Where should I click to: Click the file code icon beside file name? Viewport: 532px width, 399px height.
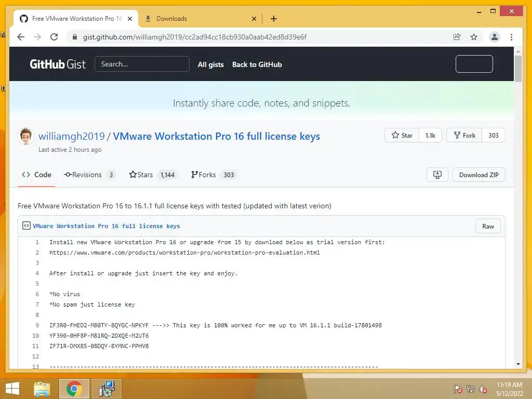pyautogui.click(x=26, y=225)
